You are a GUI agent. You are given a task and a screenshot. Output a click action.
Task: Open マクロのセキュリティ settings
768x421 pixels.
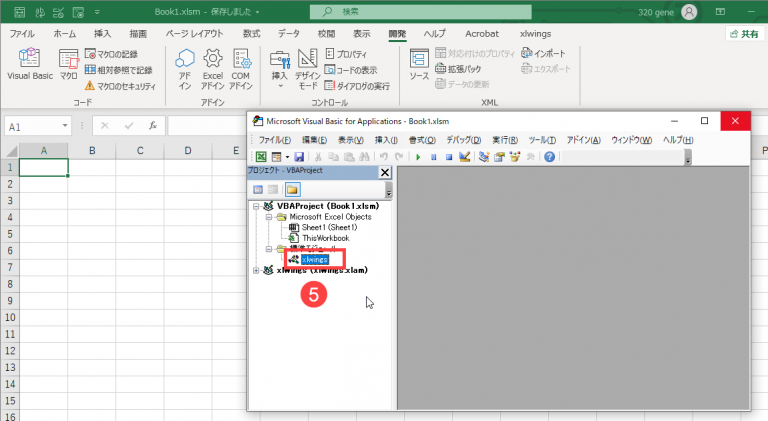(x=120, y=86)
